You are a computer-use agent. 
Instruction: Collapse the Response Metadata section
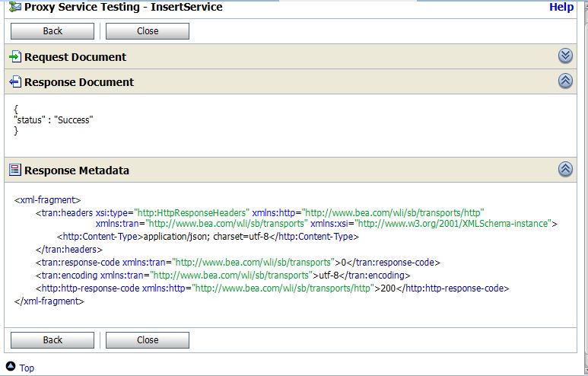coord(565,170)
